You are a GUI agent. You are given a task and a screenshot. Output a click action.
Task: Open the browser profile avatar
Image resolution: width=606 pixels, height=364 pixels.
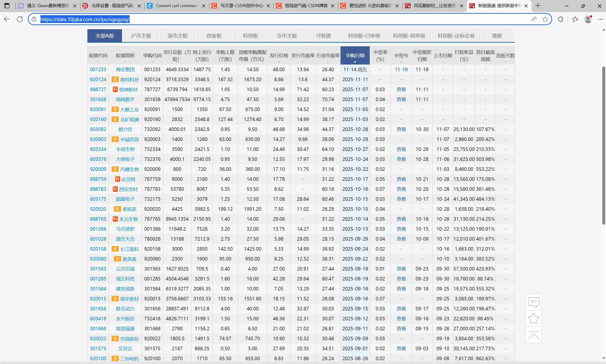point(588,19)
